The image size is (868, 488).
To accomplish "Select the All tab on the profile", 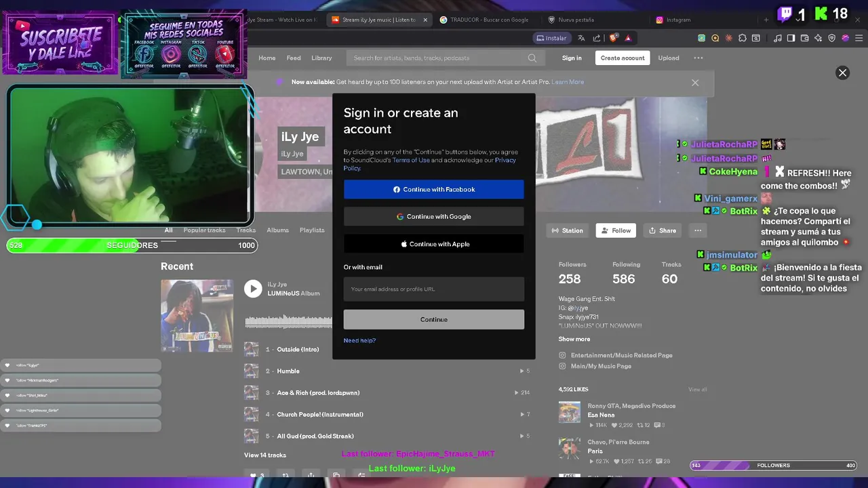I will [x=168, y=230].
